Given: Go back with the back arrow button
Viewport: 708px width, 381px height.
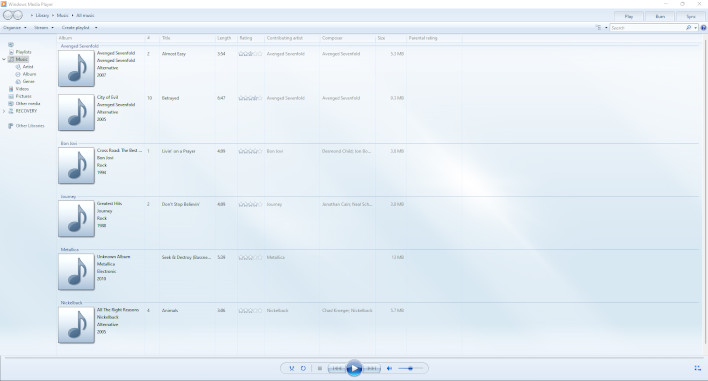Looking at the screenshot, I should click(8, 15).
